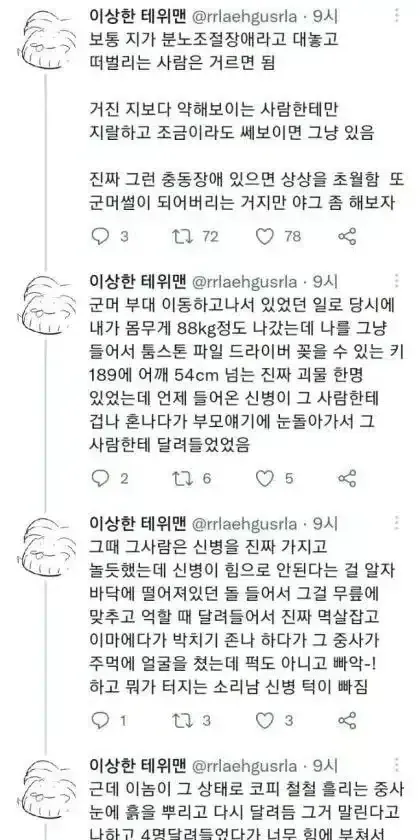Open more options menu on second tweet
The height and width of the screenshot is (840, 420).
pos(397,281)
